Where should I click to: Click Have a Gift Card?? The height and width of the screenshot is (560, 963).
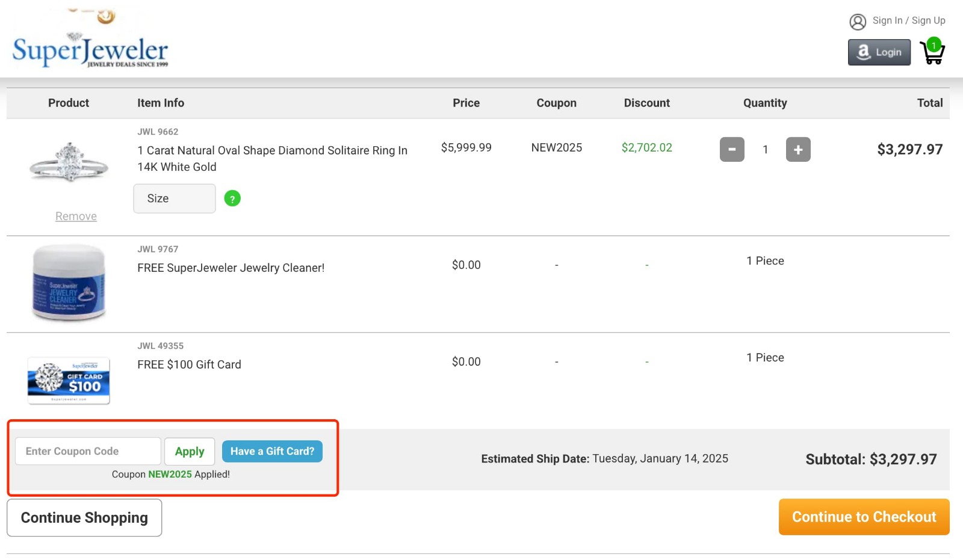pyautogui.click(x=272, y=451)
